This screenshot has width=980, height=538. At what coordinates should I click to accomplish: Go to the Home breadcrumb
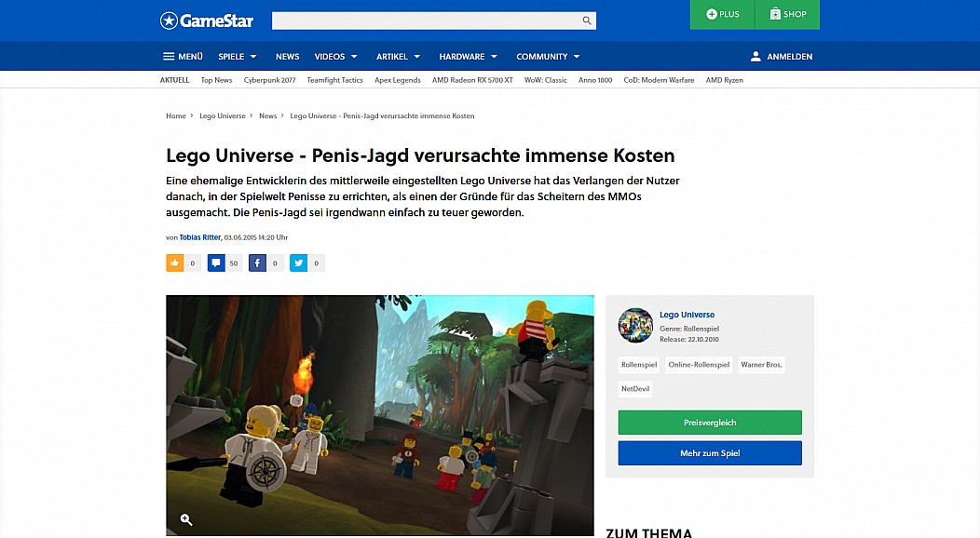pyautogui.click(x=176, y=116)
